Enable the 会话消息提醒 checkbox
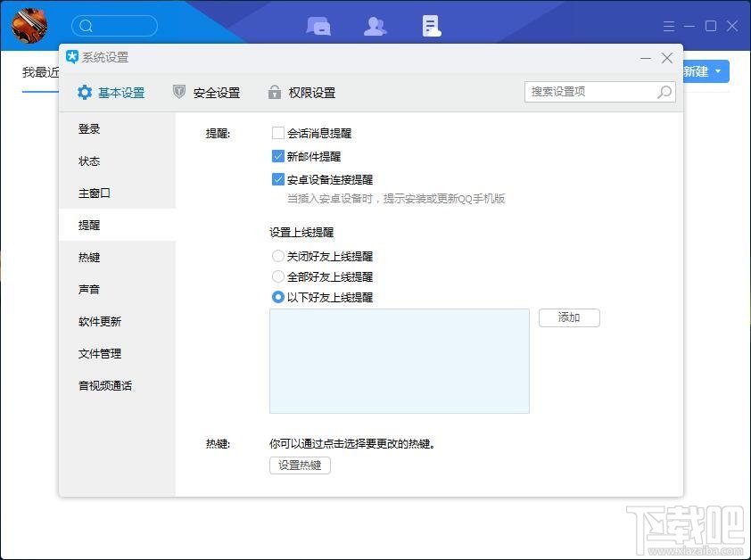751x560 pixels. click(278, 131)
